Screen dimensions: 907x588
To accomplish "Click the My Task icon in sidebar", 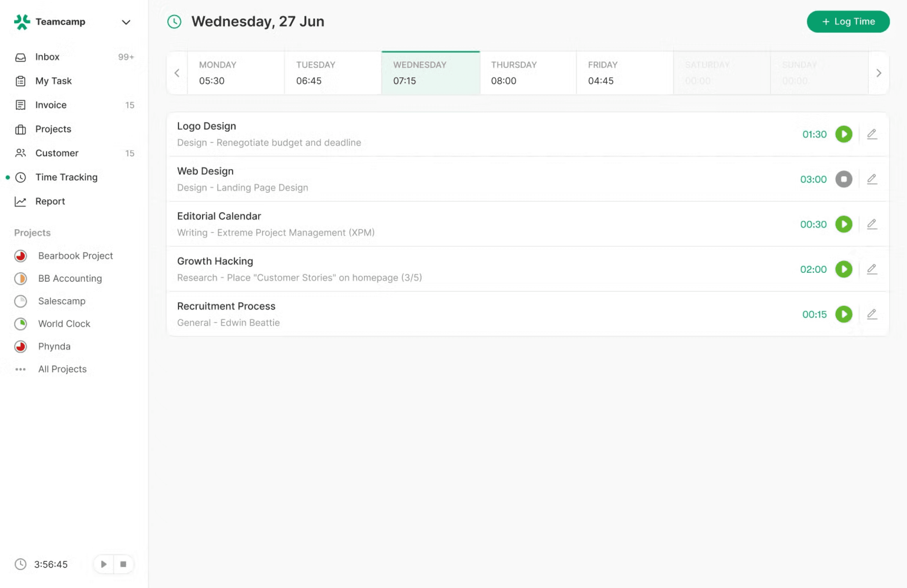I will [20, 80].
